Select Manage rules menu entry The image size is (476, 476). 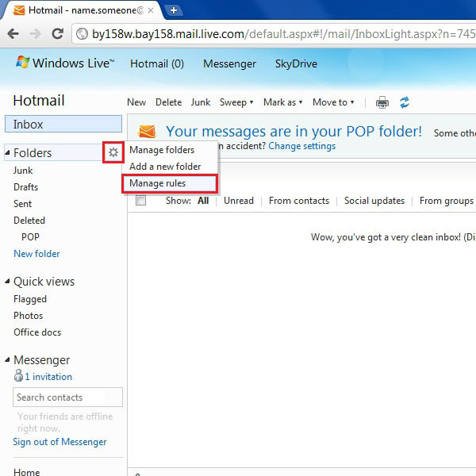click(170, 183)
